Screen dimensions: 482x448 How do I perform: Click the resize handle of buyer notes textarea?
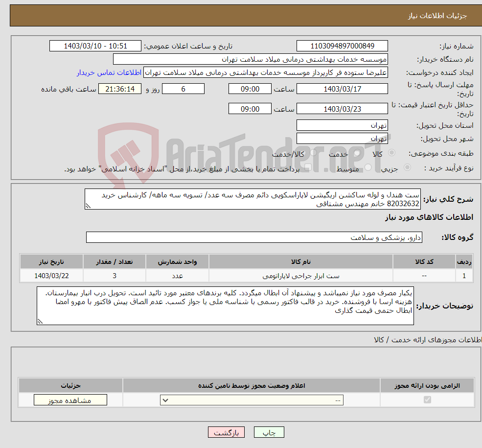coord(40,322)
